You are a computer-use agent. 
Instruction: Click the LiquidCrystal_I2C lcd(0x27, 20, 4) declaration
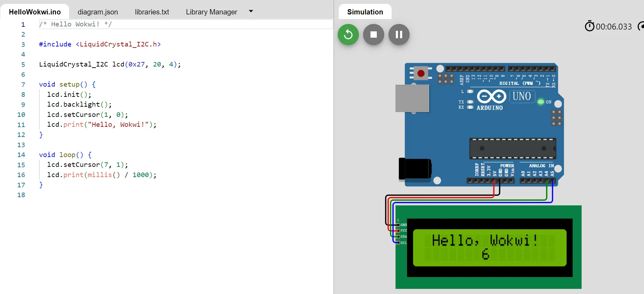pos(110,64)
